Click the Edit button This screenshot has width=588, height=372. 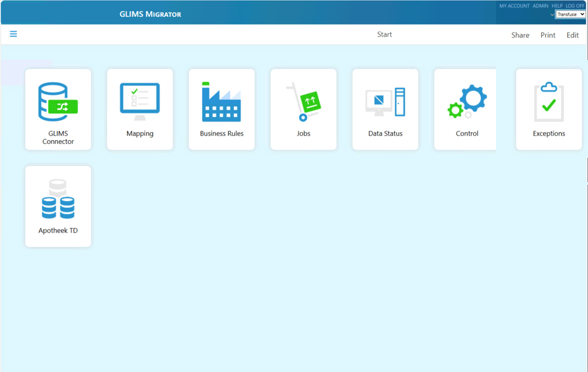[572, 35]
